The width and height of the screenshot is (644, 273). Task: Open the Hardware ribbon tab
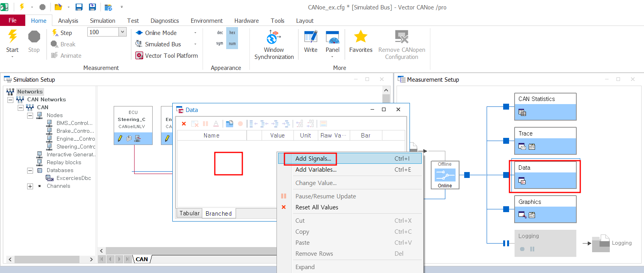tap(247, 20)
